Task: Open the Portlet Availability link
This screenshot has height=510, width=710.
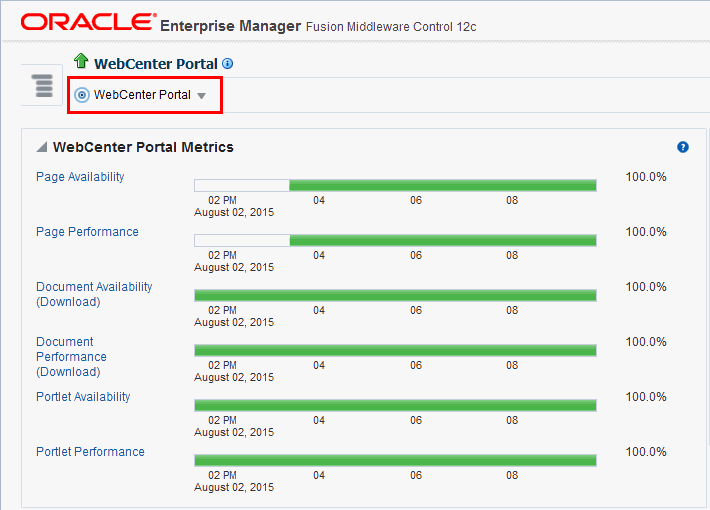Action: pos(83,397)
